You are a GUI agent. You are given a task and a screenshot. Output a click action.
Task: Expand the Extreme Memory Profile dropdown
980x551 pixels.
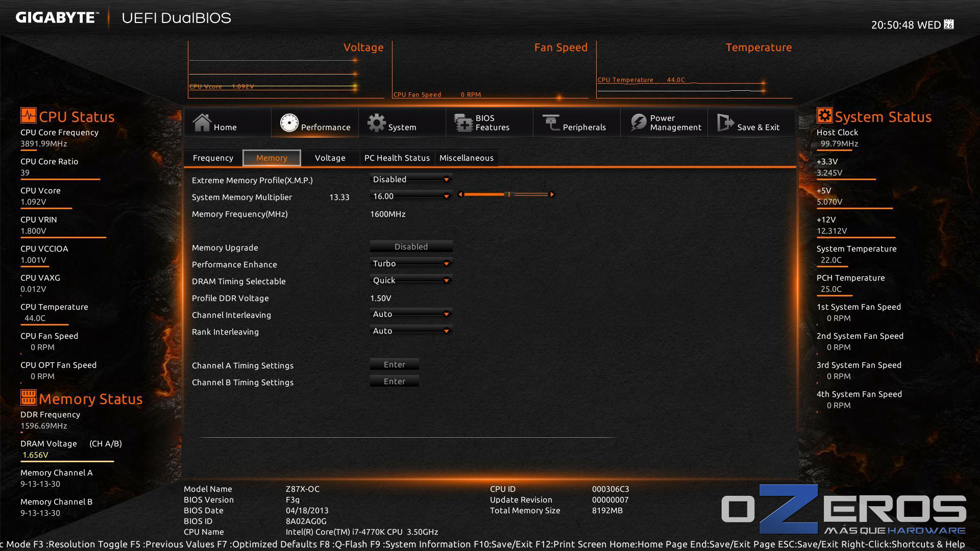[411, 179]
